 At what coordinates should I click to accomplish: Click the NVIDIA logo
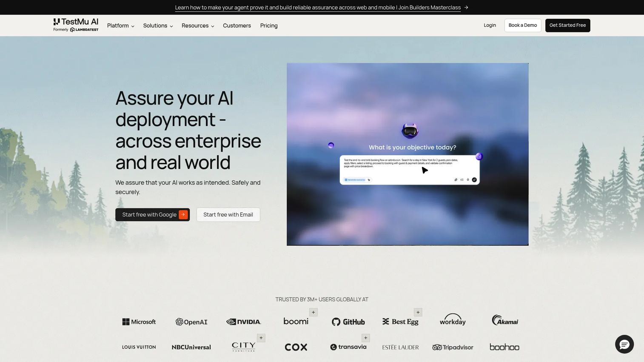244,322
